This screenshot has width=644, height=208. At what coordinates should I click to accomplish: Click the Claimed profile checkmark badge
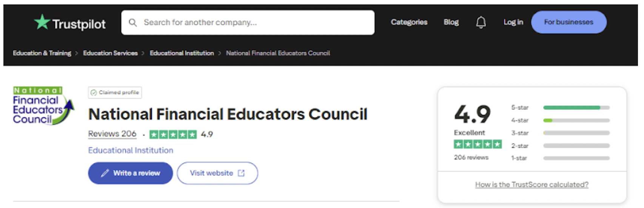tap(94, 92)
